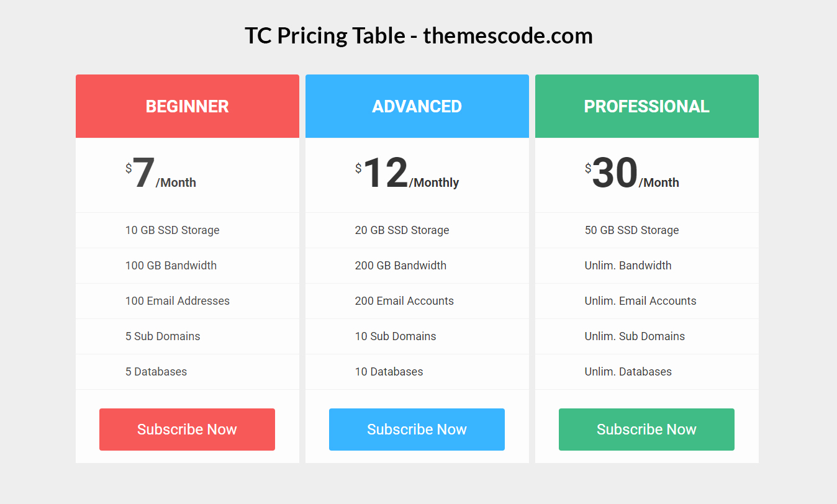Click the $30 per month price
This screenshot has width=837, height=504.
tap(631, 174)
